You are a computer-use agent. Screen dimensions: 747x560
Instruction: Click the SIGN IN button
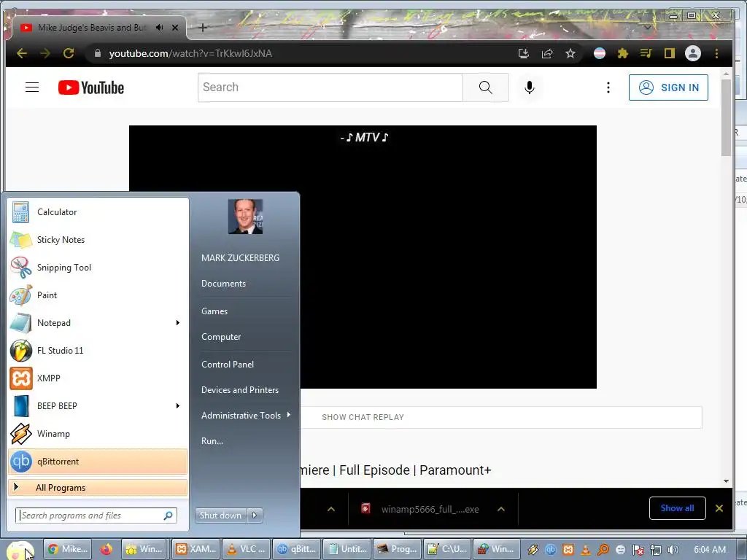[668, 87]
